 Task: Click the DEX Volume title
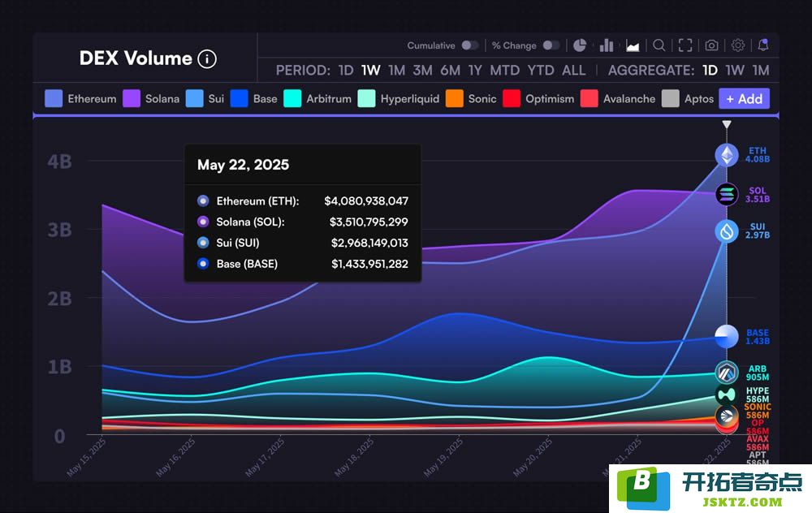pos(136,58)
